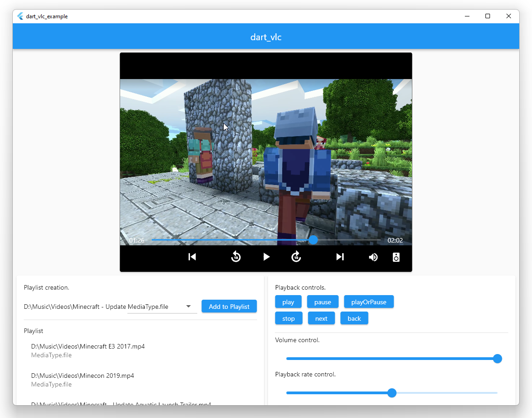The image size is (532, 418).
Task: Skip to previous track in video player
Action: point(192,257)
